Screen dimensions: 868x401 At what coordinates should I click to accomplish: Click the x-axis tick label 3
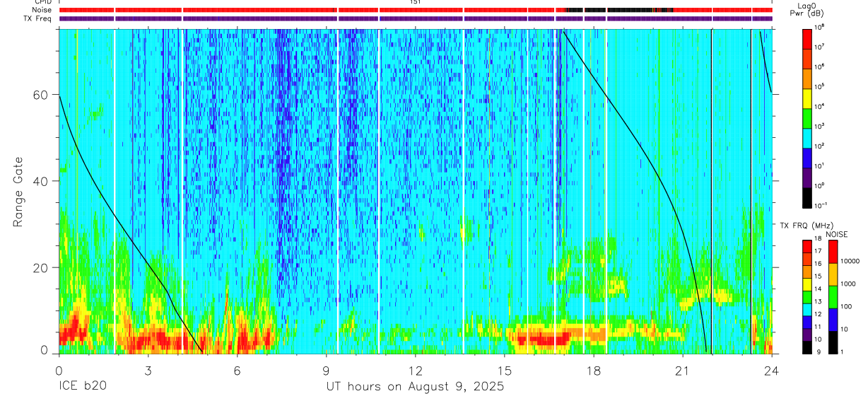tap(148, 371)
